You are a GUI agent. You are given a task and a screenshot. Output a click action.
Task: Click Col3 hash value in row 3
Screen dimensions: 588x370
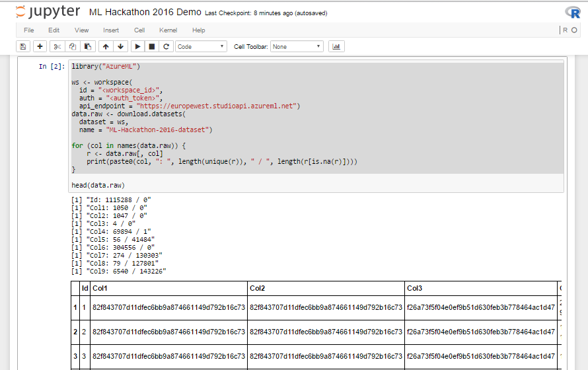click(481, 356)
